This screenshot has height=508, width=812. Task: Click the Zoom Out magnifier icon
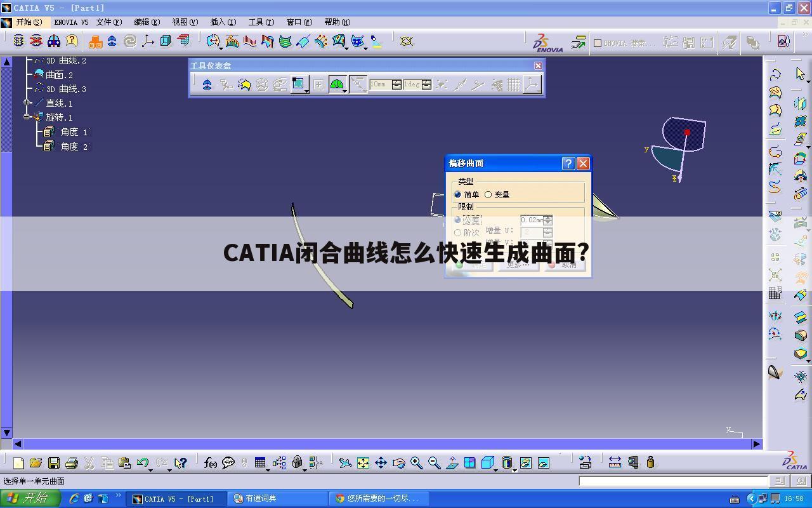434,463
